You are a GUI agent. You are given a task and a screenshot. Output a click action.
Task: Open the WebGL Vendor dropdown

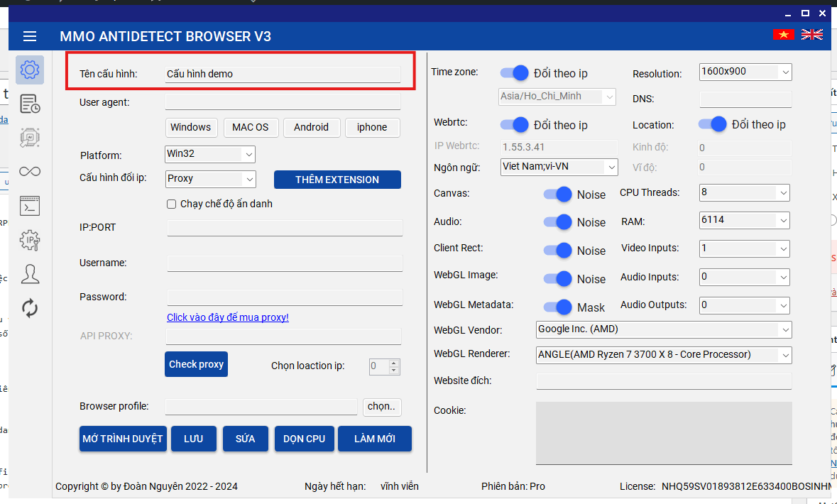coord(664,329)
